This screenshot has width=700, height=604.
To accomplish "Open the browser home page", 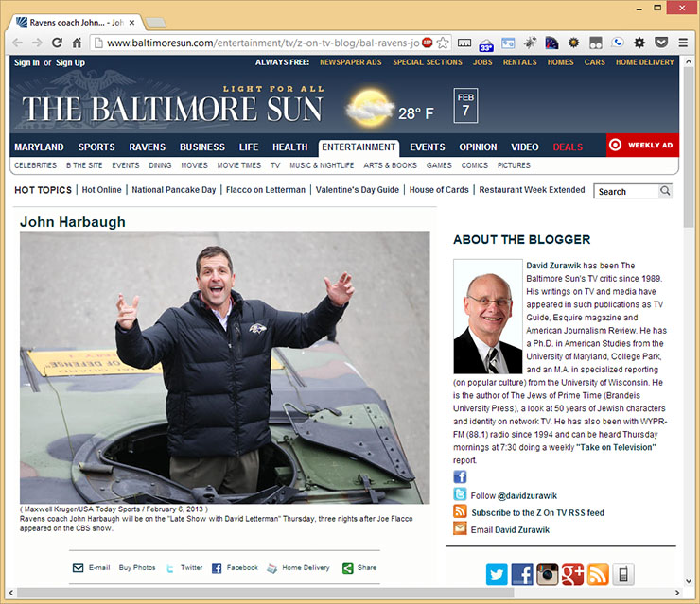I will click(77, 43).
